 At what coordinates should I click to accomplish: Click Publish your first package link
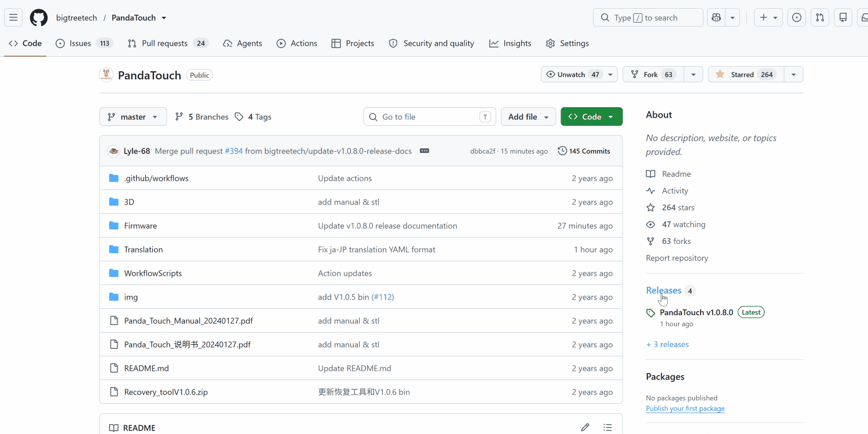point(685,409)
